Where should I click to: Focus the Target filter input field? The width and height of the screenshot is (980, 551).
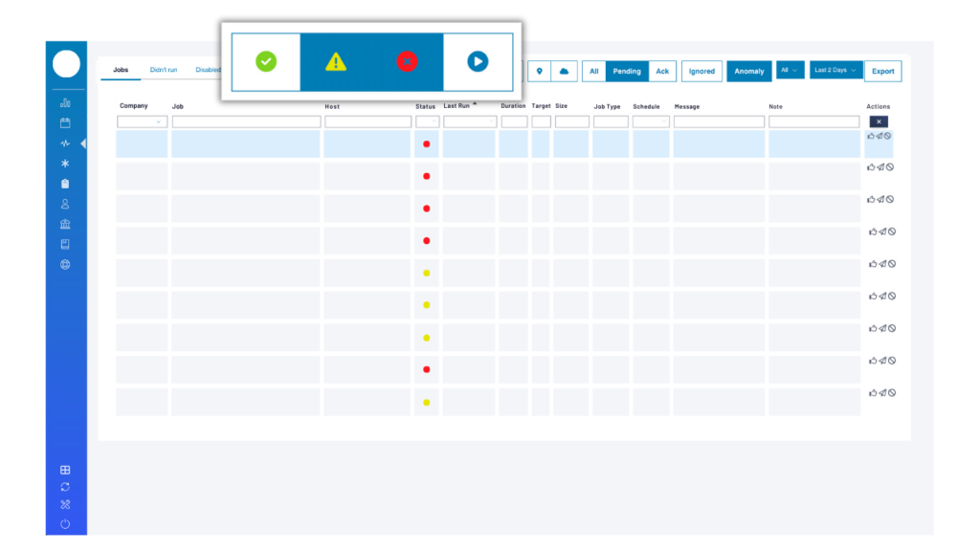pos(541,121)
